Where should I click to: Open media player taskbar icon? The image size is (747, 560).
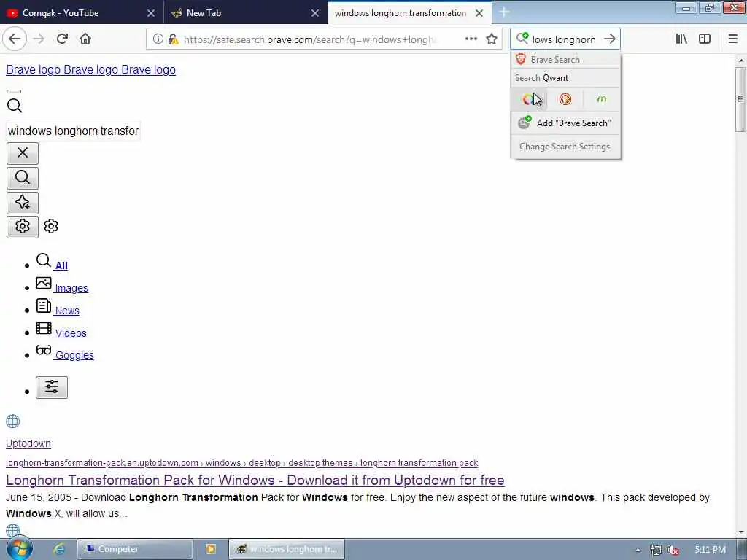pos(211,549)
